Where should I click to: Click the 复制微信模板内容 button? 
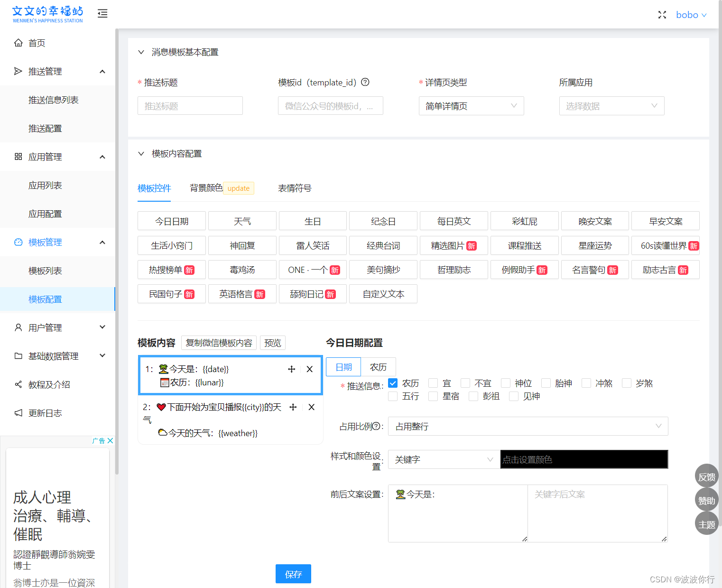[x=219, y=343]
